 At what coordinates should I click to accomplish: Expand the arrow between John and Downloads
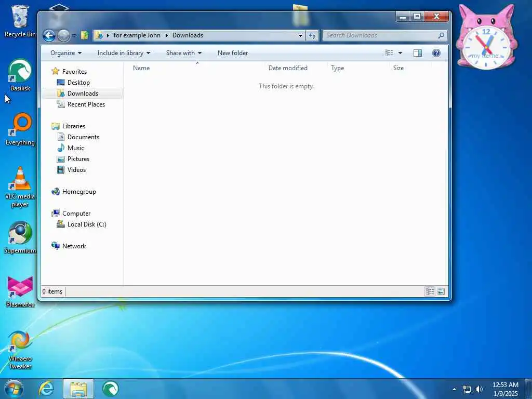coord(167,35)
